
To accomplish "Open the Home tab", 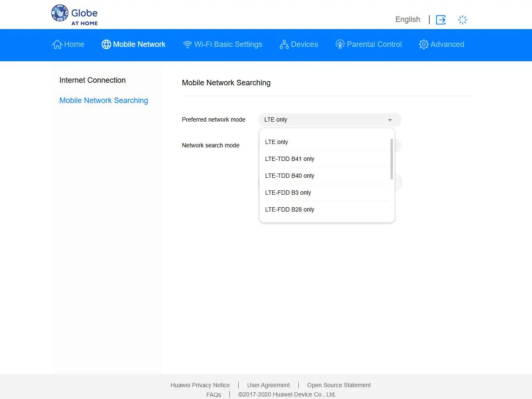I will tap(68, 44).
